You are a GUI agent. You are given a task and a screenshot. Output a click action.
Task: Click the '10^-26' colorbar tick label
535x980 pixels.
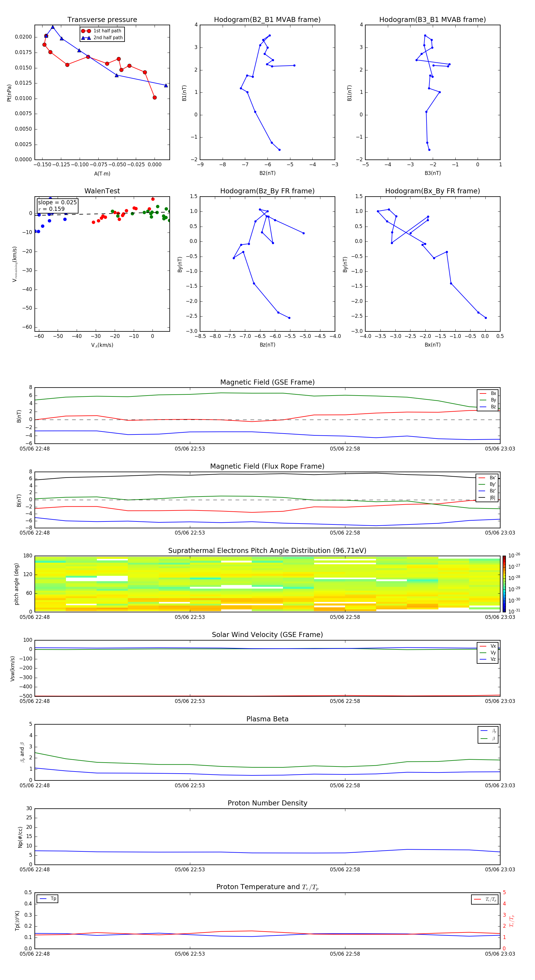coord(514,555)
